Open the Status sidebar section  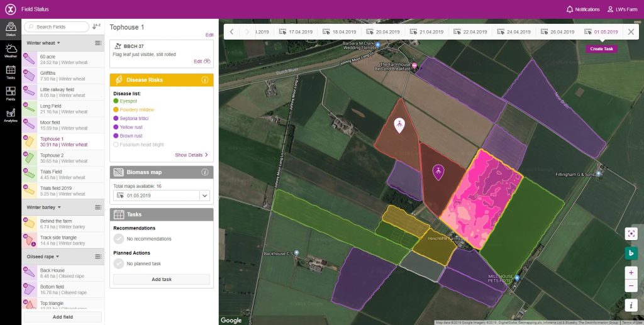coord(11,30)
